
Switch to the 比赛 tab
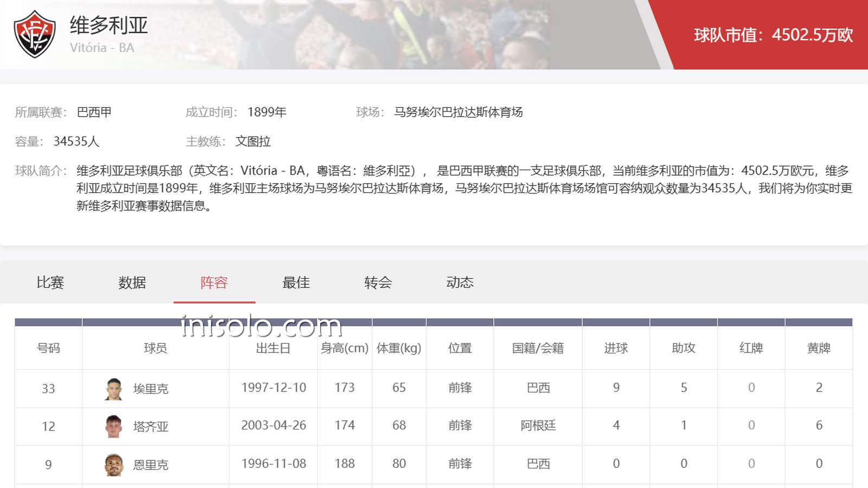(x=50, y=282)
